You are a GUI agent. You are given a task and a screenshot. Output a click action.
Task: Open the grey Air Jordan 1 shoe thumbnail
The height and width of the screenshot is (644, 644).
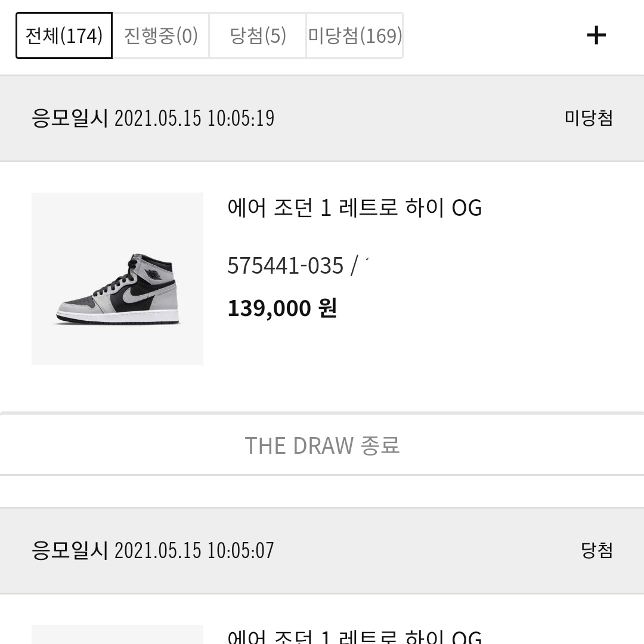tap(117, 278)
